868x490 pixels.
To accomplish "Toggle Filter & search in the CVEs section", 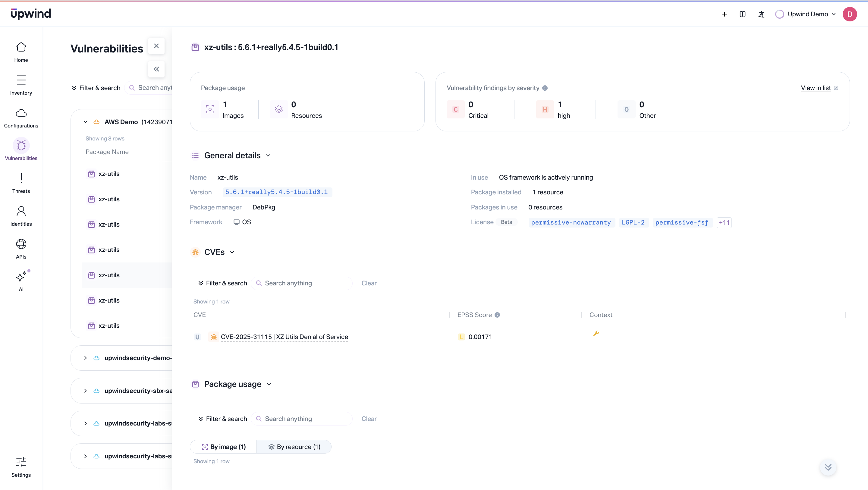I will pyautogui.click(x=222, y=283).
